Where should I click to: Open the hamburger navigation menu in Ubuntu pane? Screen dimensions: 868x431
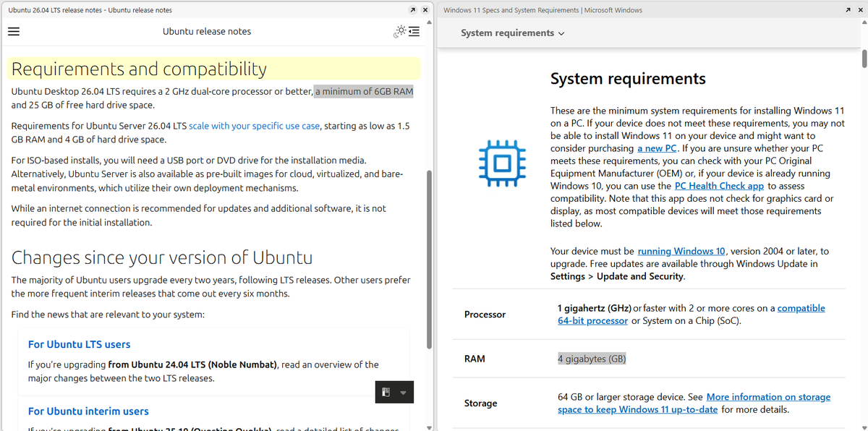[13, 32]
